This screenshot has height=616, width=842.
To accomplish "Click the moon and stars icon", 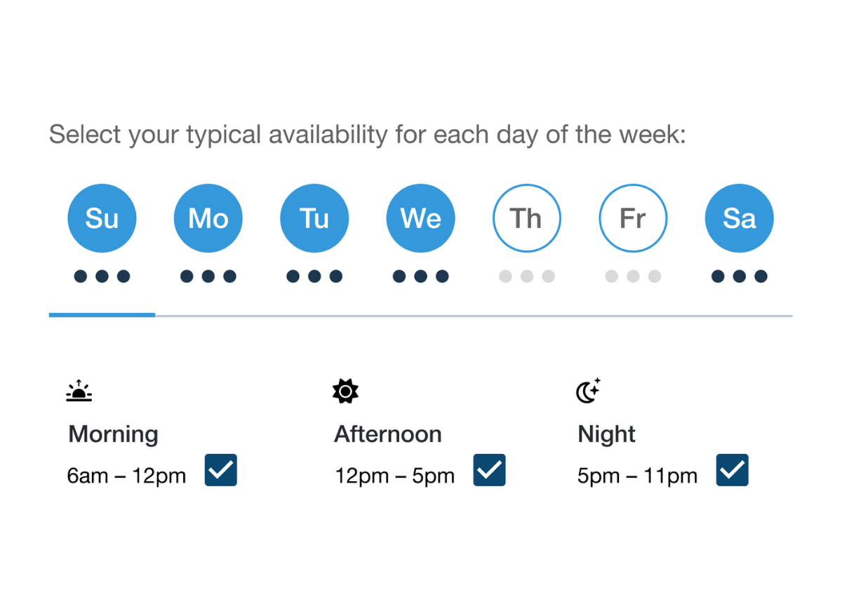I will [589, 391].
